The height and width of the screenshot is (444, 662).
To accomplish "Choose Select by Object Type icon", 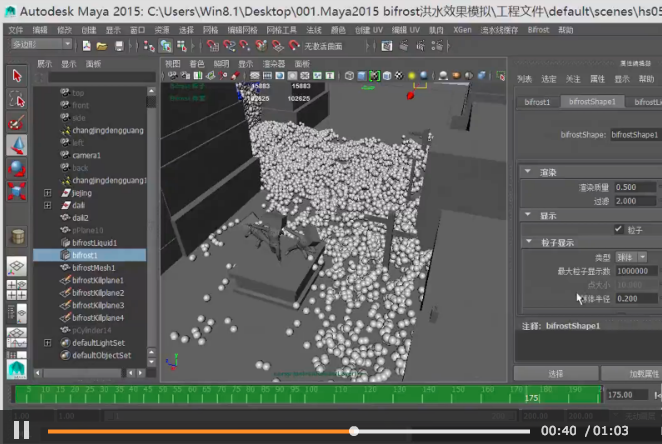I will pos(166,46).
